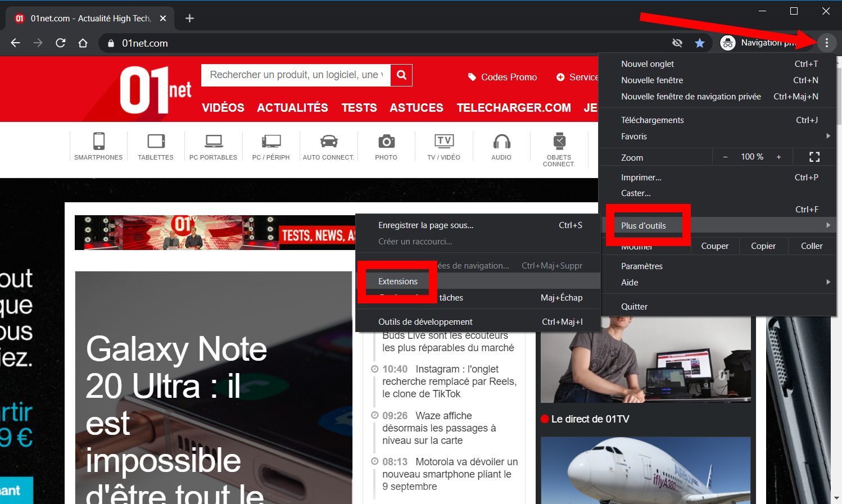The height and width of the screenshot is (504, 842).
Task: Expand the Aide submenu
Action: click(718, 282)
